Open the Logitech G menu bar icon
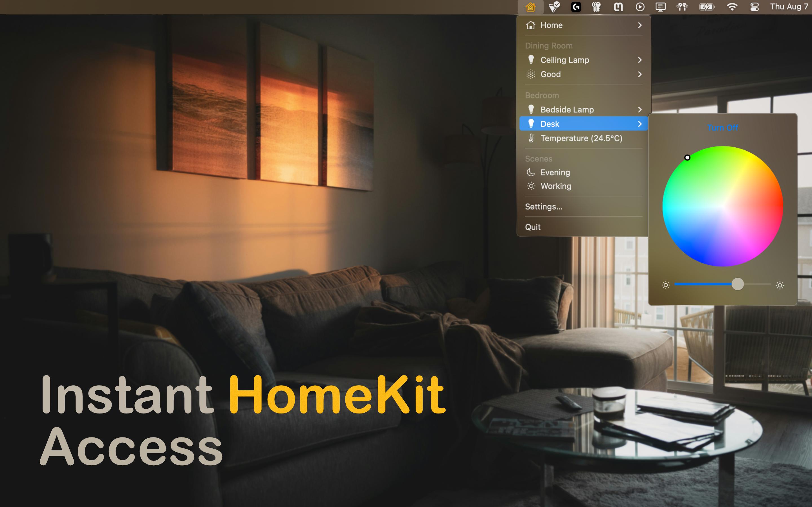The height and width of the screenshot is (507, 812). tap(576, 7)
